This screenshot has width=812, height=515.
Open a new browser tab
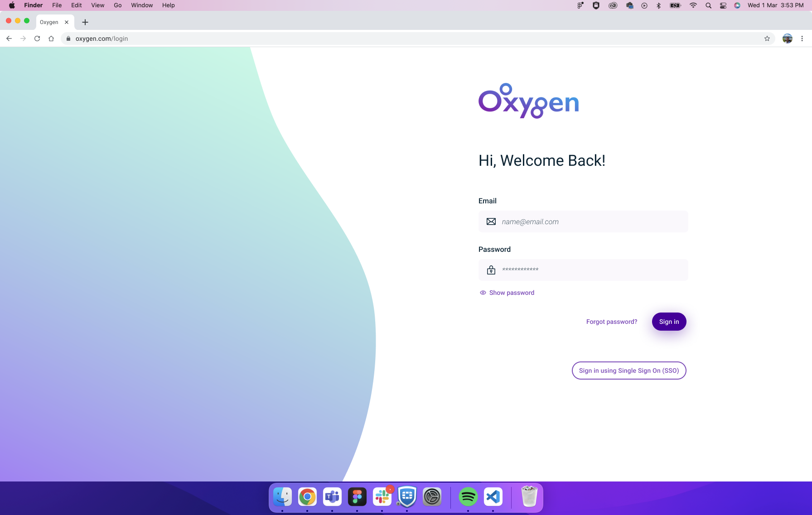pos(85,22)
